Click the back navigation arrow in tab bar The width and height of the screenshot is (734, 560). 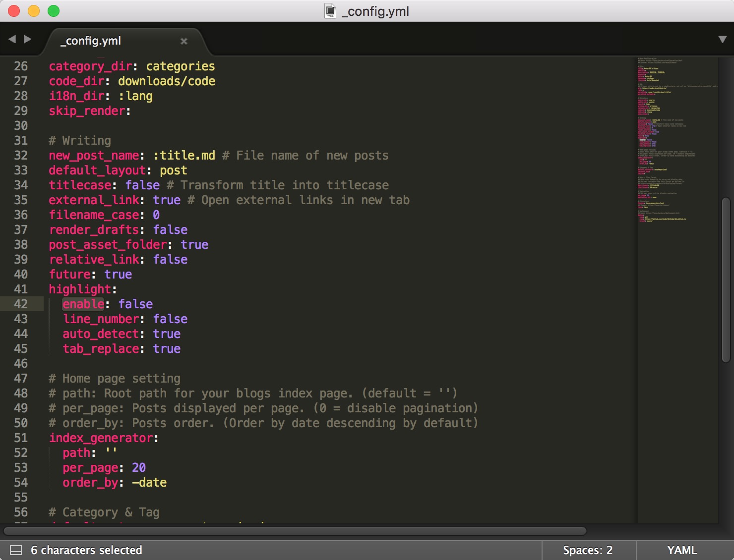click(x=12, y=39)
